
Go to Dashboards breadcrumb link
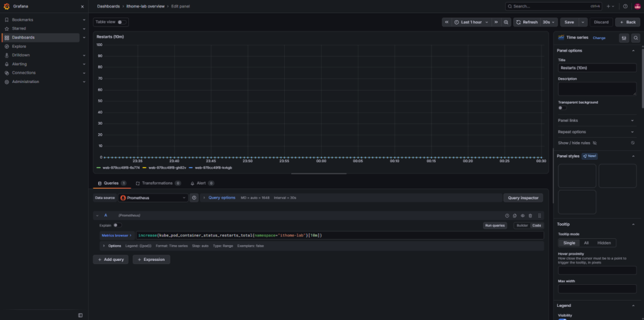pyautogui.click(x=108, y=6)
